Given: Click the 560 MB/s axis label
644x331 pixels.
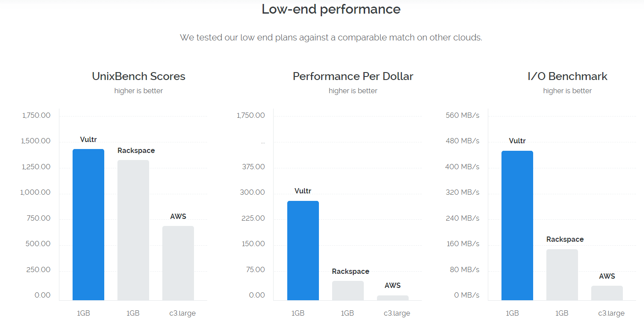Looking at the screenshot, I should [x=462, y=116].
